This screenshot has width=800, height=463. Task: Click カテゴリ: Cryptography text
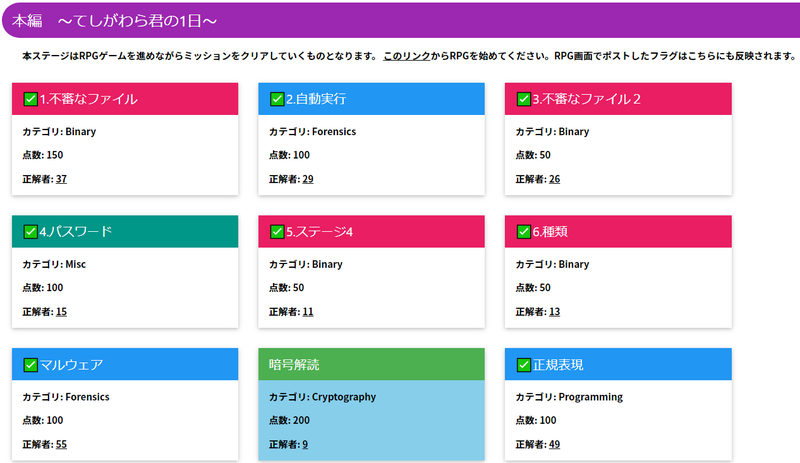(x=322, y=397)
